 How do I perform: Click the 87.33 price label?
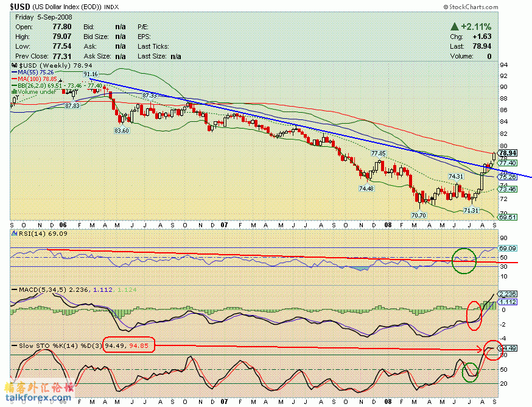coord(150,96)
